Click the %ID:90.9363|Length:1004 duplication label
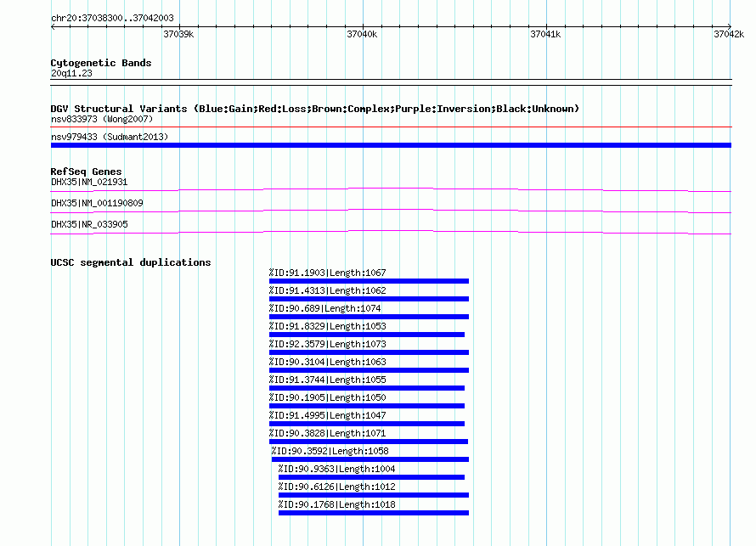Viewport: 756px width, 546px height. point(336,469)
